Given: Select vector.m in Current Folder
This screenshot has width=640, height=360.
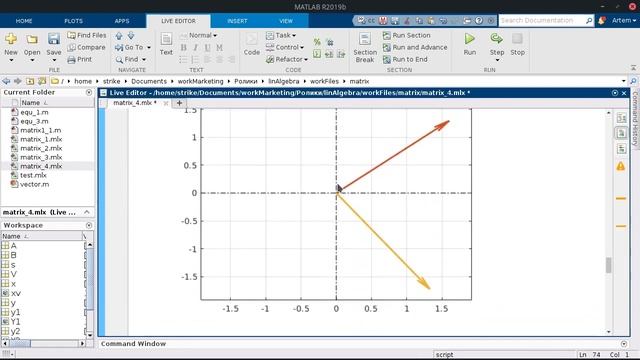Looking at the screenshot, I should pos(35,184).
